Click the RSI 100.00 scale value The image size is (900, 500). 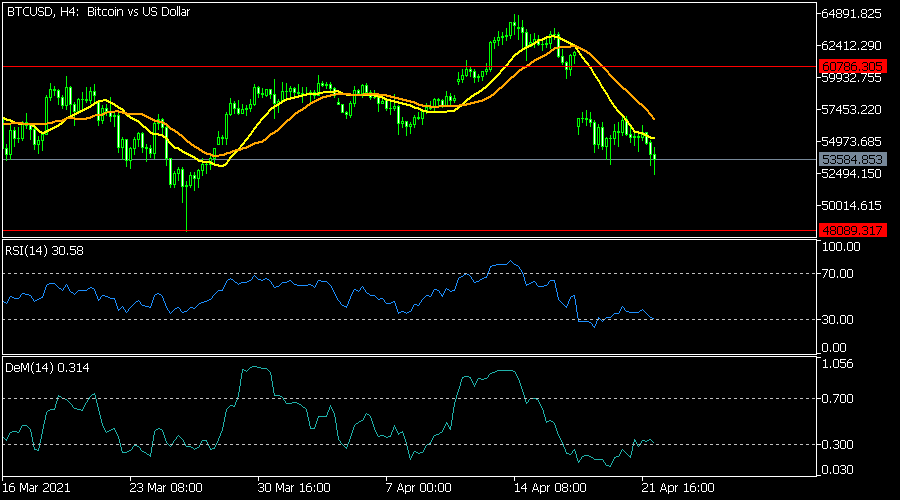pos(841,247)
